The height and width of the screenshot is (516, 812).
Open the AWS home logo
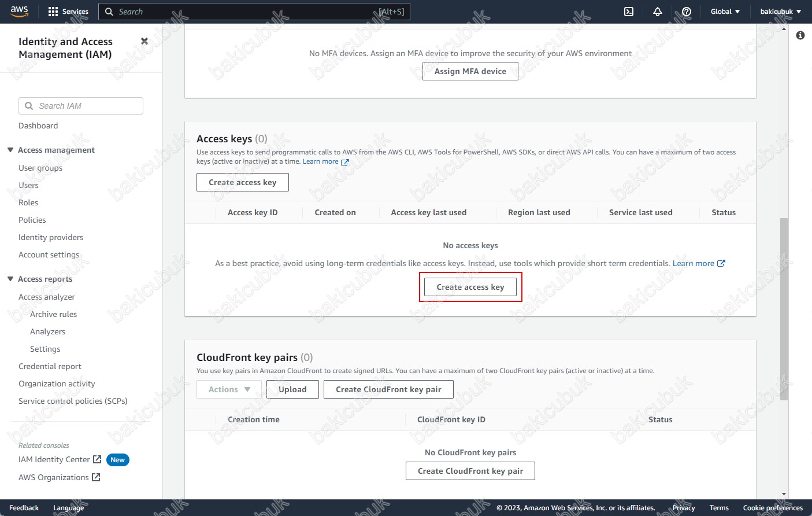pyautogui.click(x=19, y=12)
